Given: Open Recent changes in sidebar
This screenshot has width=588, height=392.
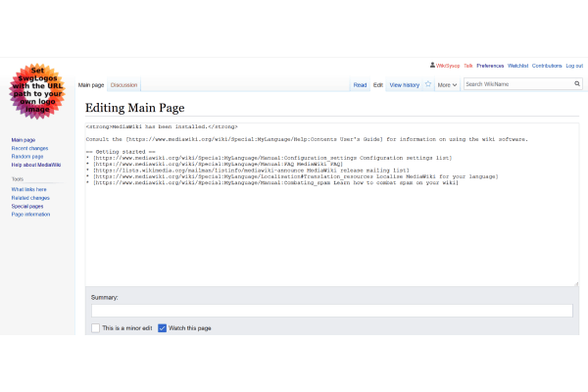Looking at the screenshot, I should 27,148.
